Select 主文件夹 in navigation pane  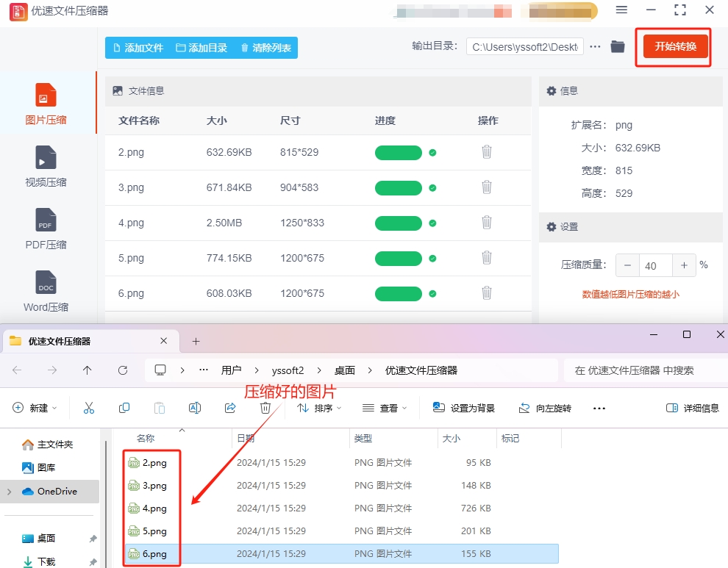(x=48, y=444)
